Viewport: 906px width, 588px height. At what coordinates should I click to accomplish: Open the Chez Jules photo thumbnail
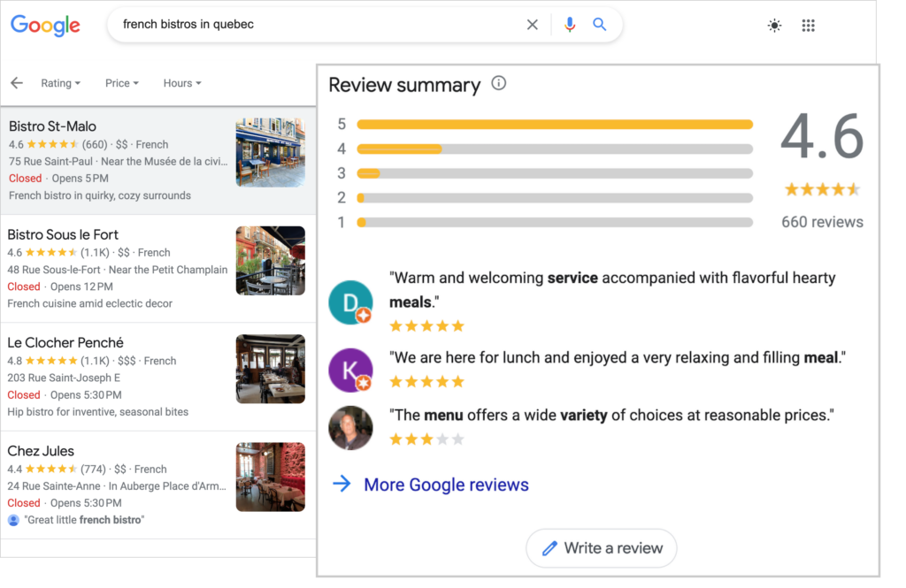pos(271,477)
